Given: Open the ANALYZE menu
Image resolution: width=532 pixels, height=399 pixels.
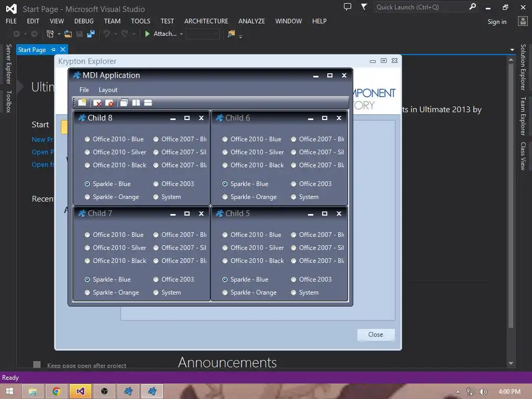Looking at the screenshot, I should 252,21.
